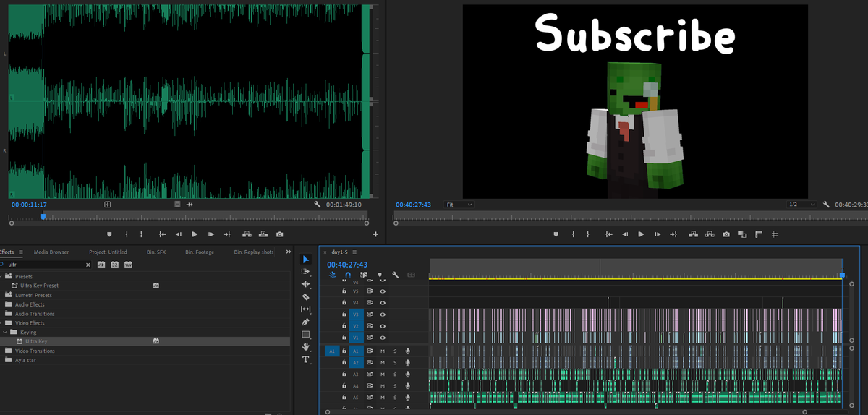Filter effects by 32-bit Color icon

(x=115, y=265)
